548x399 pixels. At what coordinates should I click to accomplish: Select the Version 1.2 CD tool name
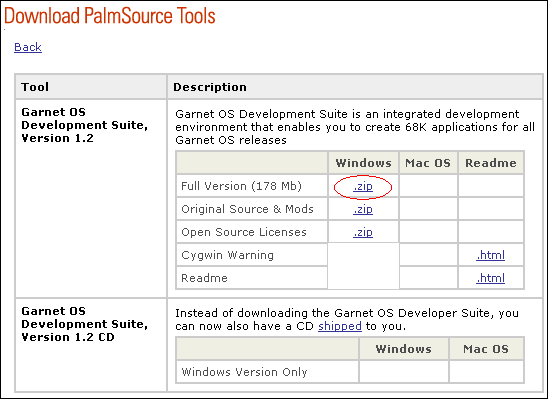pos(85,324)
